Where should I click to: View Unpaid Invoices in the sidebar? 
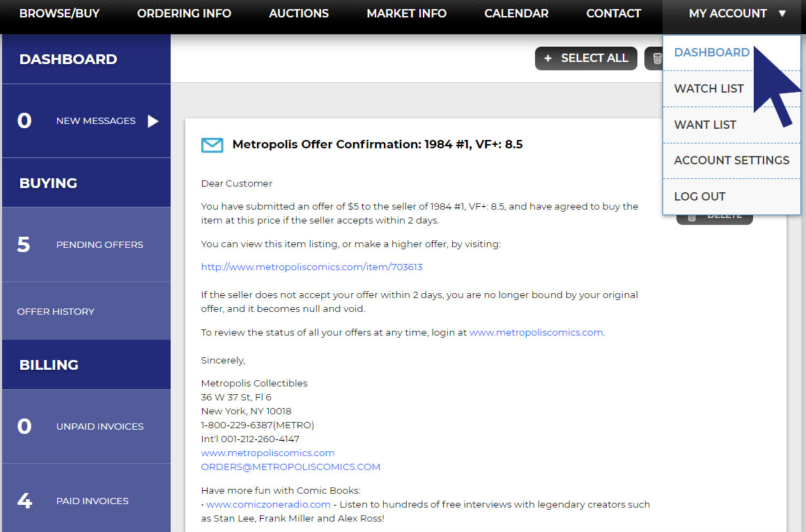[86, 427]
